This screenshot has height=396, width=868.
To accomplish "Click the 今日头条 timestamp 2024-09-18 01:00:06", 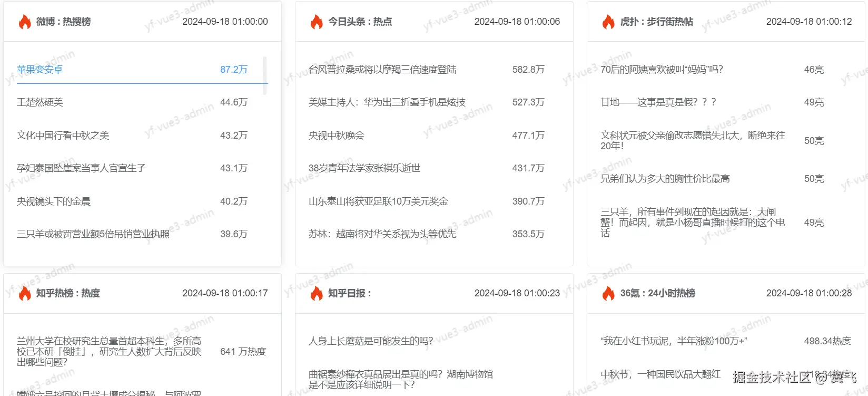I will point(517,22).
